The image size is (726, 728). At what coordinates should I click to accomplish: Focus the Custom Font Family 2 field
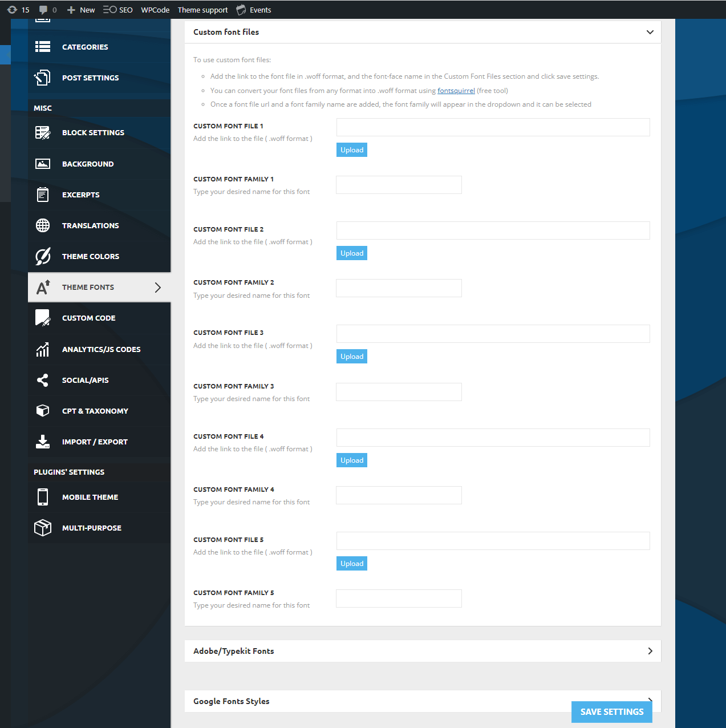(x=399, y=288)
